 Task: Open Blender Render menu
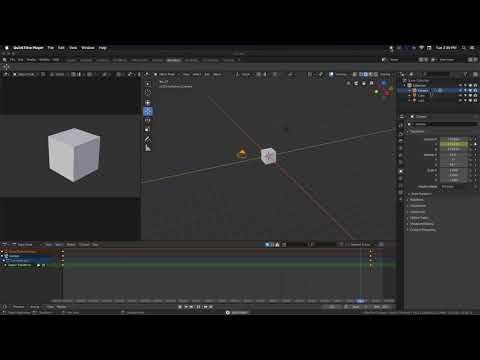31,60
